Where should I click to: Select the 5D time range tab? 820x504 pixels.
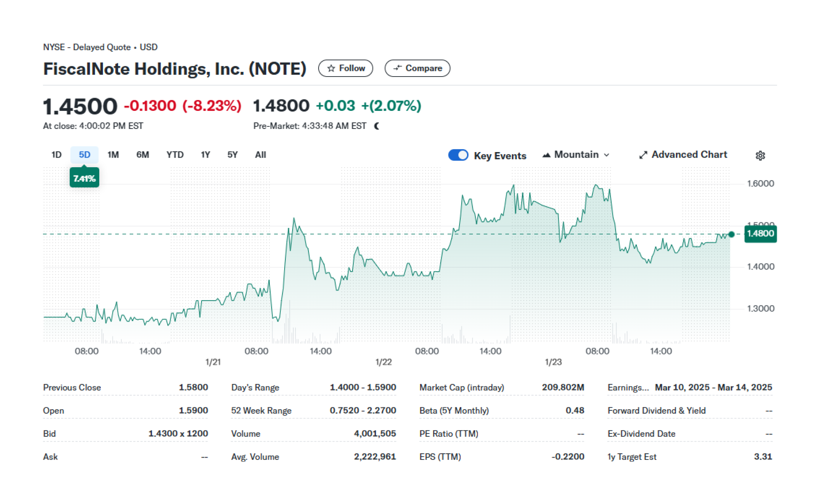pos(84,155)
